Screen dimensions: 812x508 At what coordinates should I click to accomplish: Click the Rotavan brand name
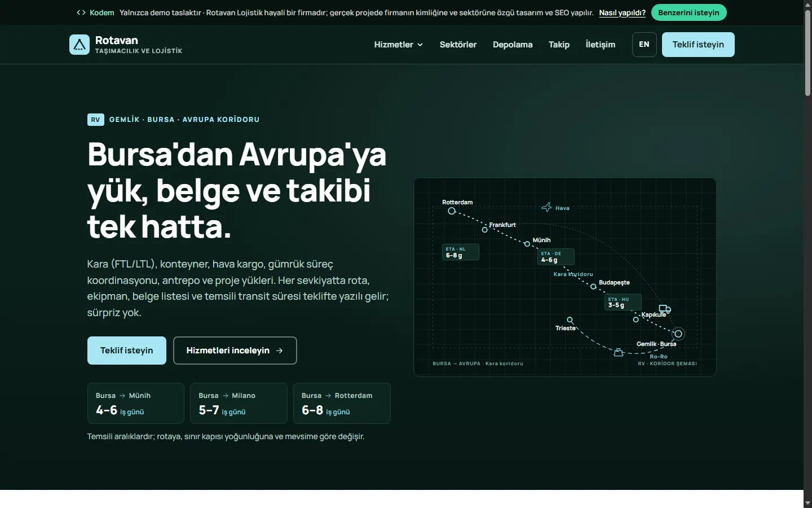(117, 40)
